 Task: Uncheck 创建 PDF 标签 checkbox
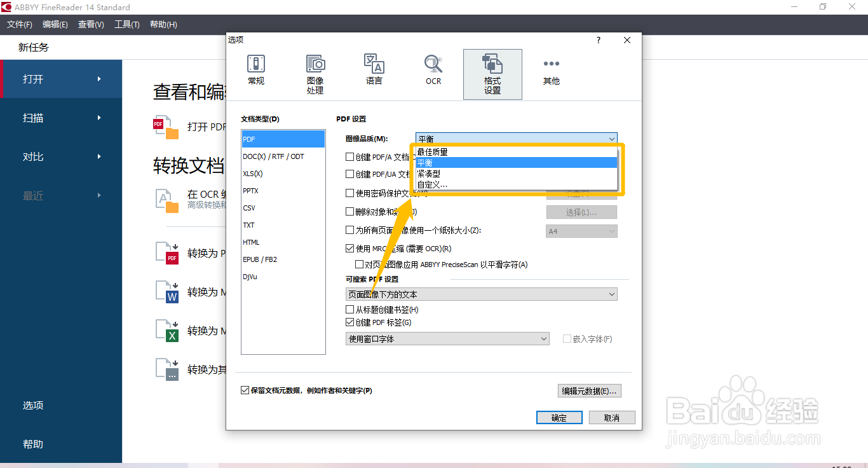[x=349, y=322]
